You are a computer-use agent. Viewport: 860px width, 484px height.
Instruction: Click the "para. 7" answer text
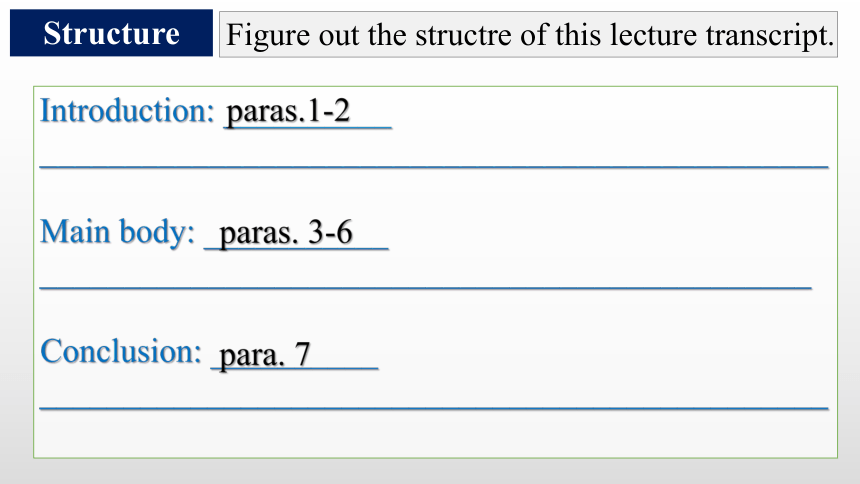coord(265,355)
